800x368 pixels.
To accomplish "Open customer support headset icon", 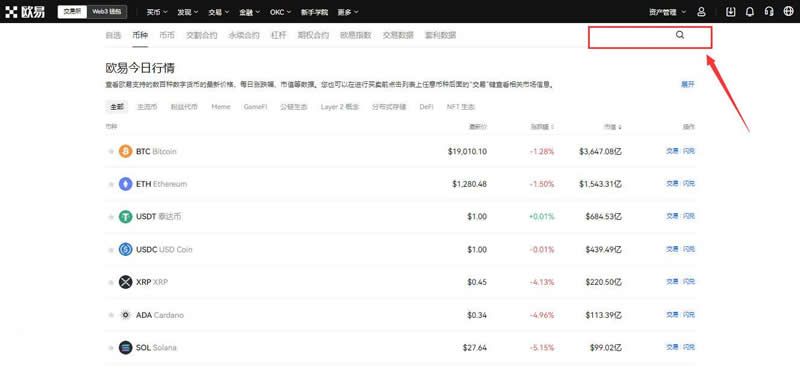I will (769, 12).
